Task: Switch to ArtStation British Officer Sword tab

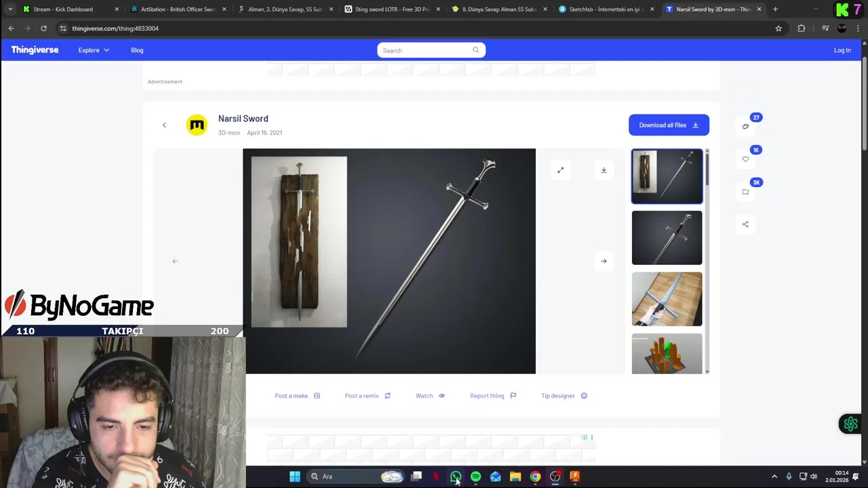Action: click(x=178, y=9)
